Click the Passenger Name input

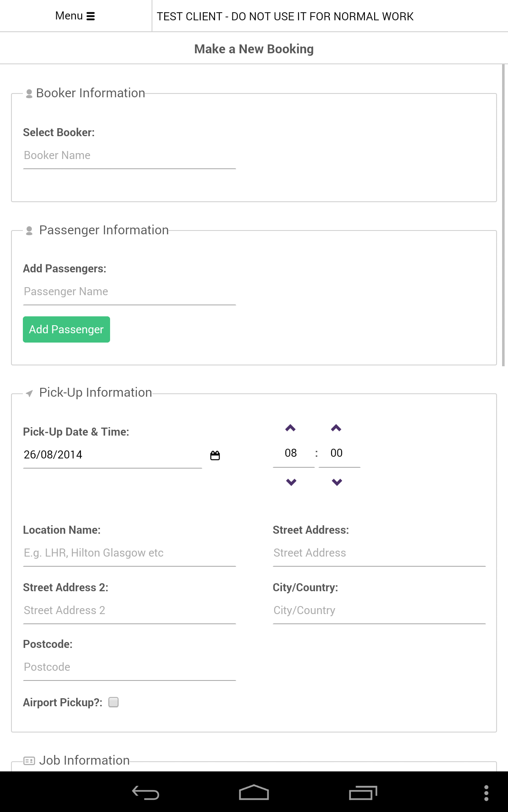(129, 292)
